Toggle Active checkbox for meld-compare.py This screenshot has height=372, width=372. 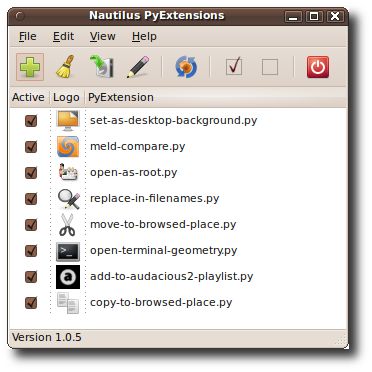pyautogui.click(x=31, y=146)
